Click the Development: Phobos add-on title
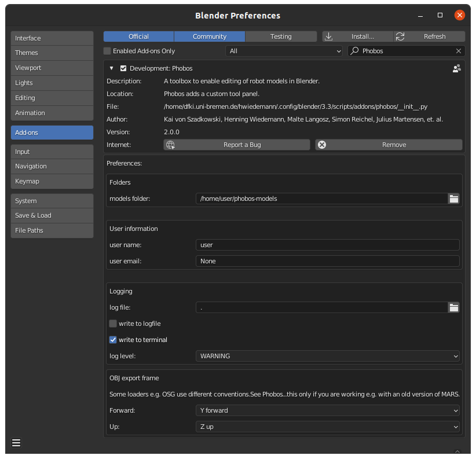Viewport: 476px width, 459px height. click(x=161, y=68)
